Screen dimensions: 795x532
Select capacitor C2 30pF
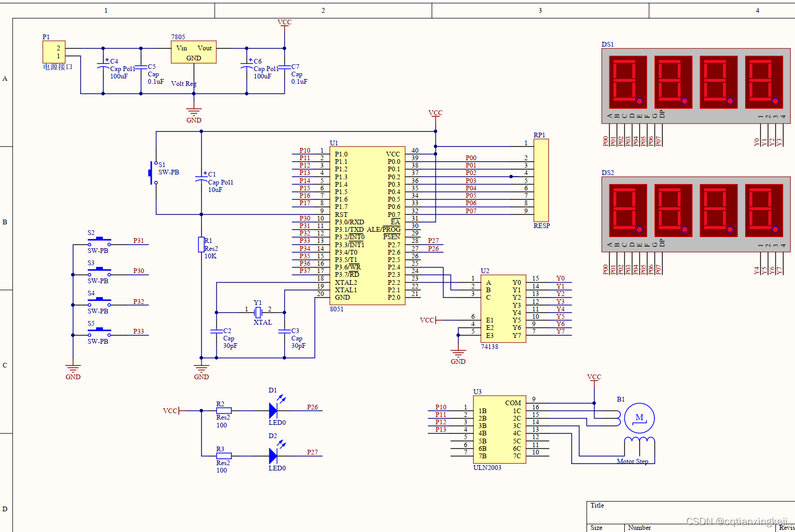pos(216,331)
